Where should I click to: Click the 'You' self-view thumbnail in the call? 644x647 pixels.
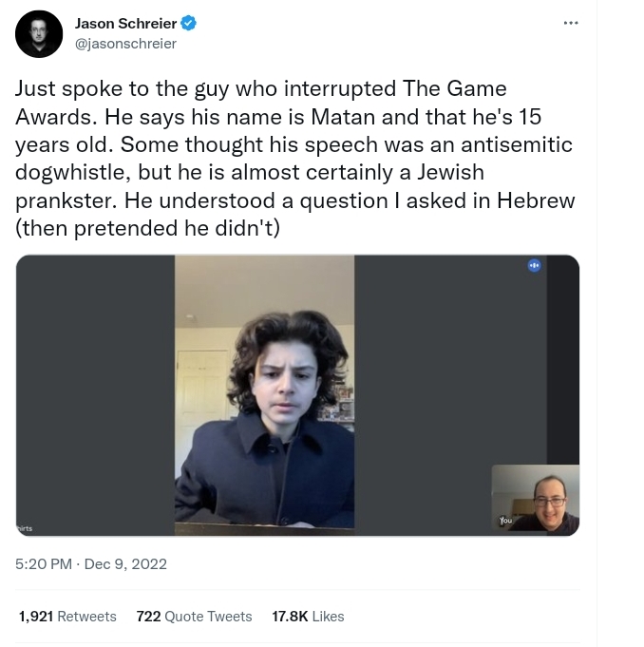tap(536, 500)
